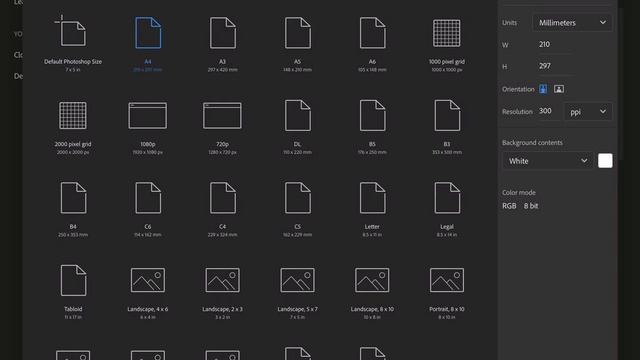Pick the DL envelope preset

click(297, 127)
